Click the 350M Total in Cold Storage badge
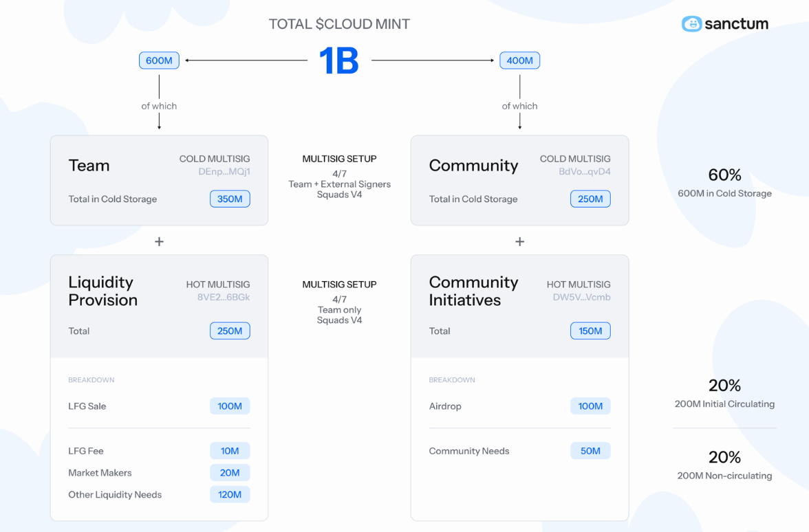Viewport: 809px width, 532px height. tap(230, 199)
